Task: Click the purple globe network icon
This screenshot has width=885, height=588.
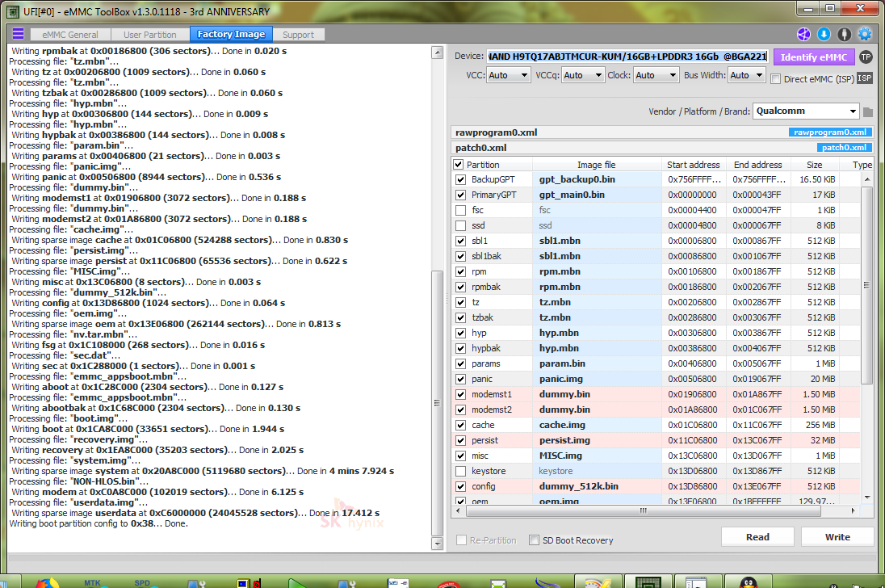Action: click(x=803, y=34)
